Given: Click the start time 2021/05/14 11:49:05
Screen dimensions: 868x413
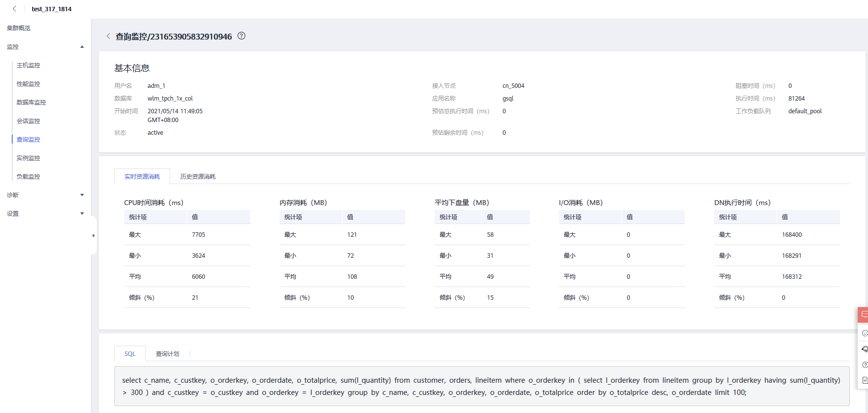Looking at the screenshot, I should 175,111.
